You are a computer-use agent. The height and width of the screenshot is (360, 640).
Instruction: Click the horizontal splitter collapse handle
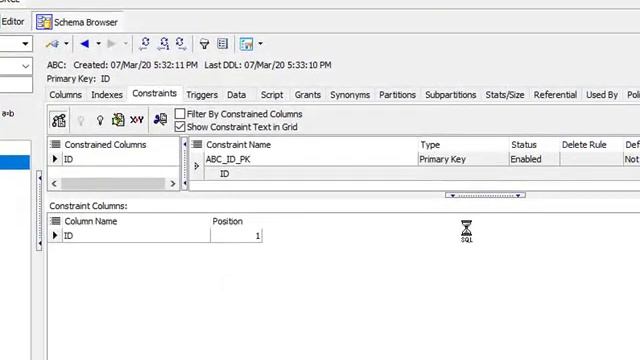pyautogui.click(x=485, y=196)
